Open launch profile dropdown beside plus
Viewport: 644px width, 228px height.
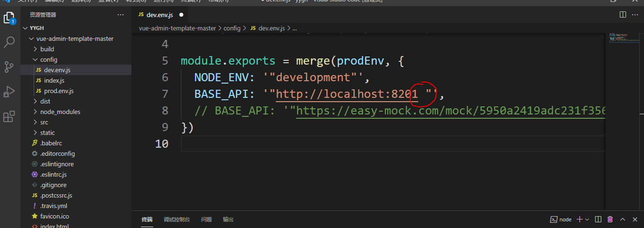pyautogui.click(x=587, y=219)
